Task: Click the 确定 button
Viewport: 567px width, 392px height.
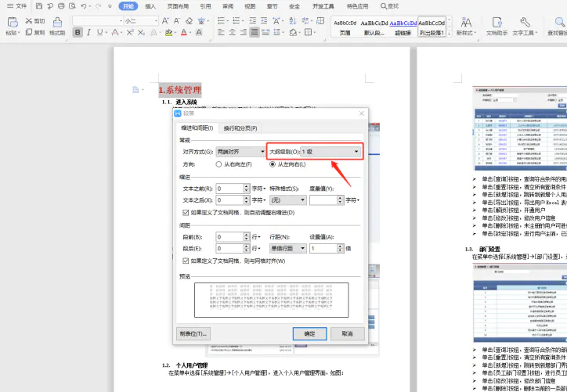Action: (x=309, y=333)
